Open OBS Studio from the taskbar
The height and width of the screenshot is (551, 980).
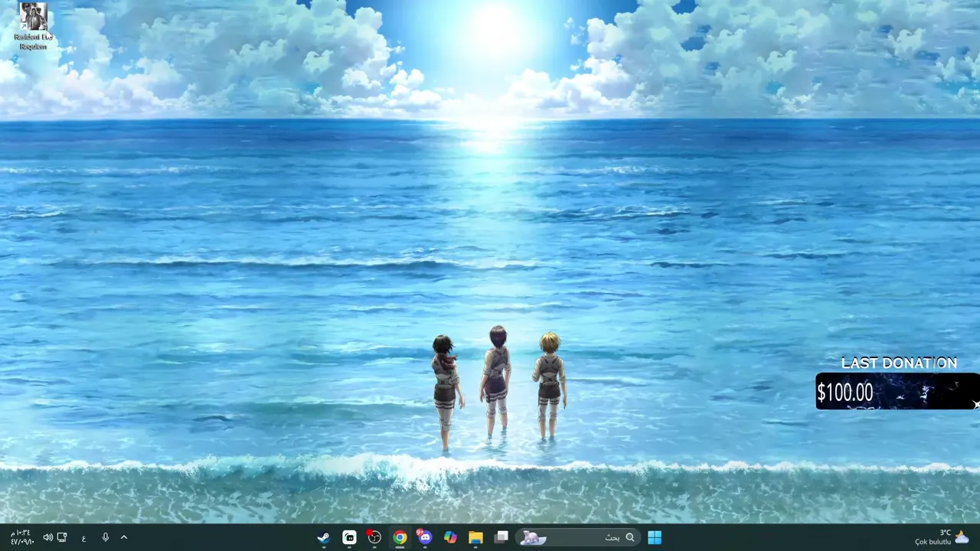click(x=374, y=537)
